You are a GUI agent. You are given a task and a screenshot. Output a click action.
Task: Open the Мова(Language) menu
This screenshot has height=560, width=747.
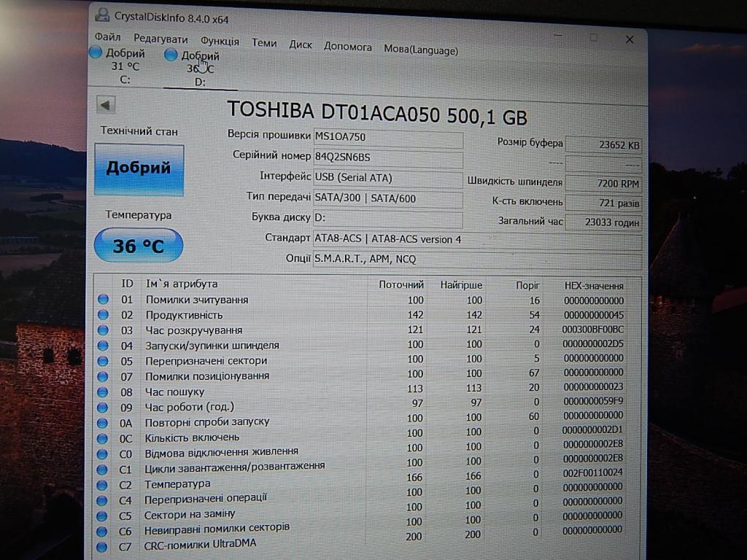(421, 50)
